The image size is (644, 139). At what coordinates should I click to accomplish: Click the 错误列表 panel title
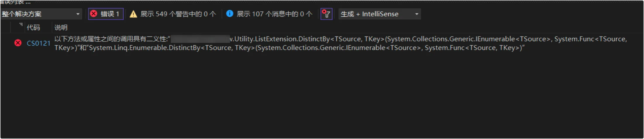coord(12,2)
